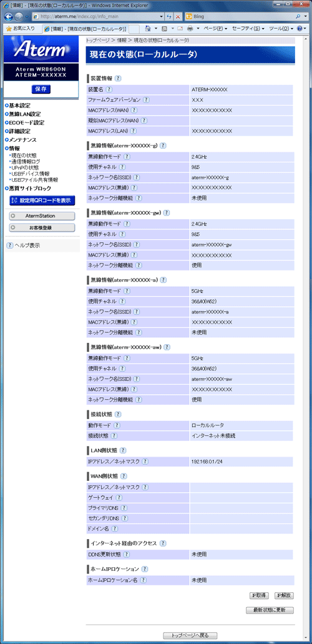Image resolution: width=312 pixels, height=644 pixels.
Task: Click the Print icon in command bar
Action: point(190,29)
